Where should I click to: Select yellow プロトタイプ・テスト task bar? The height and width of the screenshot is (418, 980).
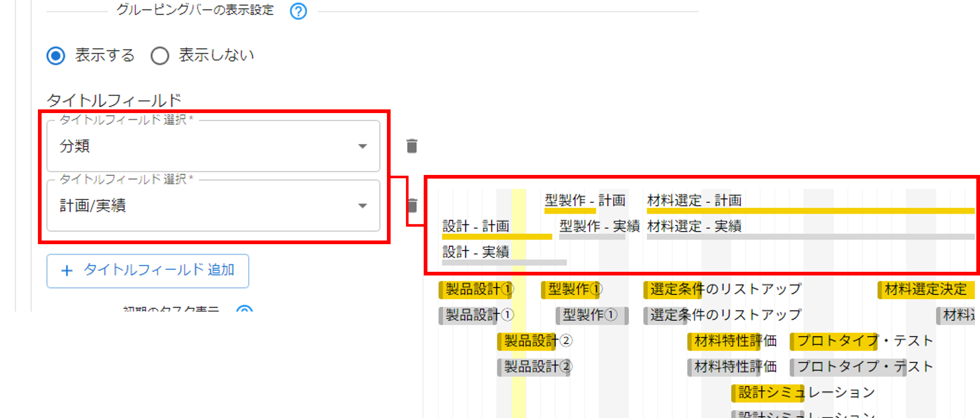833,341
